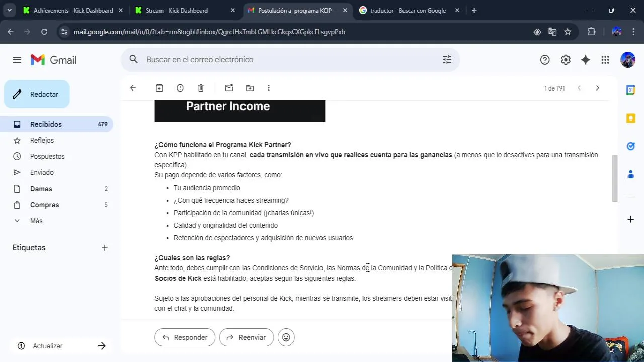Viewport: 644px width, 362px height.
Task: Reload the page
Action: (x=44, y=32)
